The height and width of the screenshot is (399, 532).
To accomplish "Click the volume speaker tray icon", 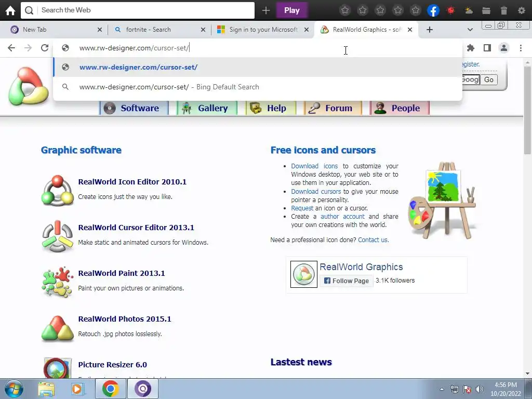I will point(480,389).
